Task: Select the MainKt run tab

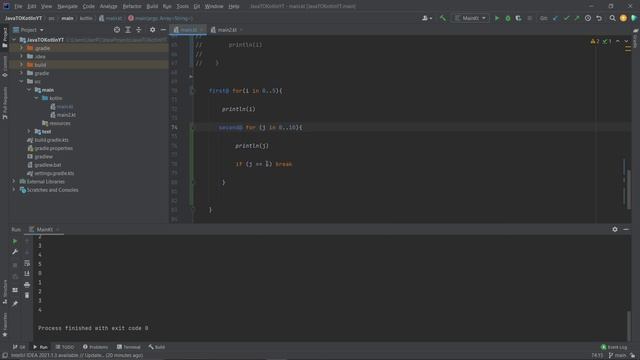Action: click(44, 229)
